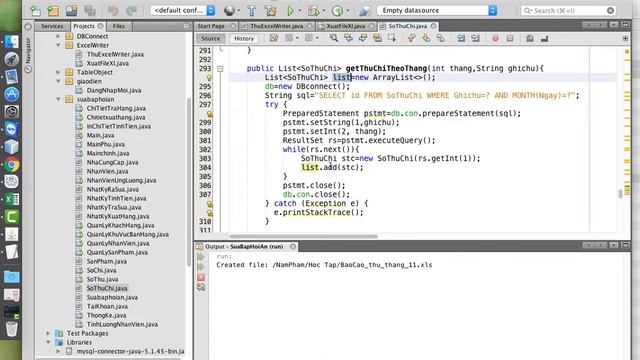Collapse the getThuChiTheoThang method code fold
The height and width of the screenshot is (360, 640).
coord(220,69)
